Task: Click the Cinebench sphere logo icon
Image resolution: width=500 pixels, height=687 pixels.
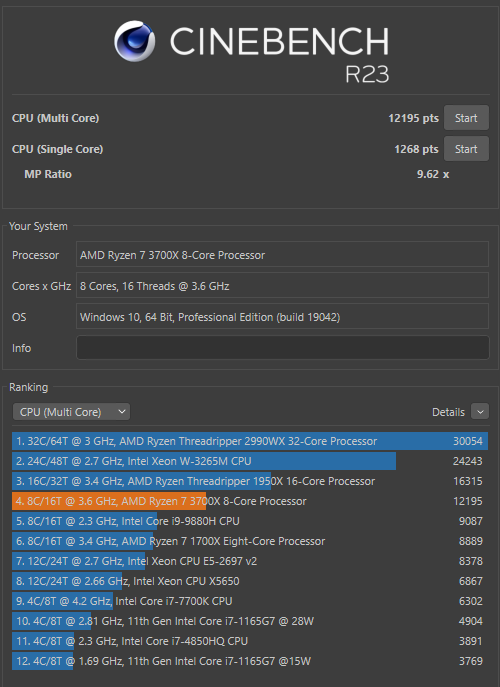Action: [x=135, y=41]
